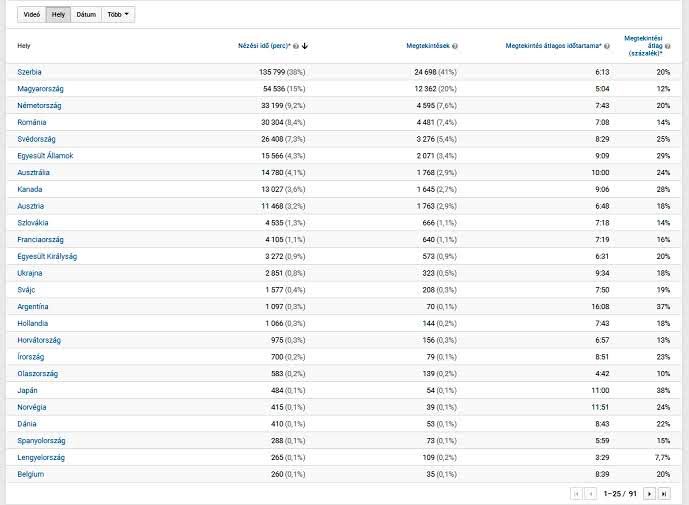
Task: Go to next page of results
Action: coord(649,493)
